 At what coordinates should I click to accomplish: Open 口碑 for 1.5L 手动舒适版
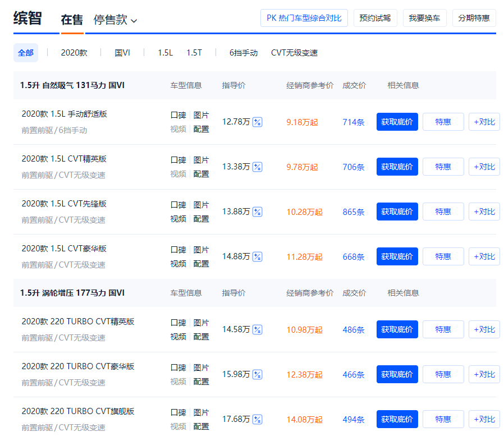click(x=178, y=115)
